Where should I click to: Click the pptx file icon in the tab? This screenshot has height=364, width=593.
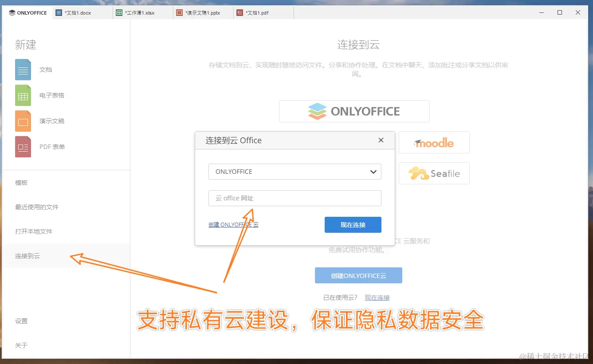click(179, 13)
